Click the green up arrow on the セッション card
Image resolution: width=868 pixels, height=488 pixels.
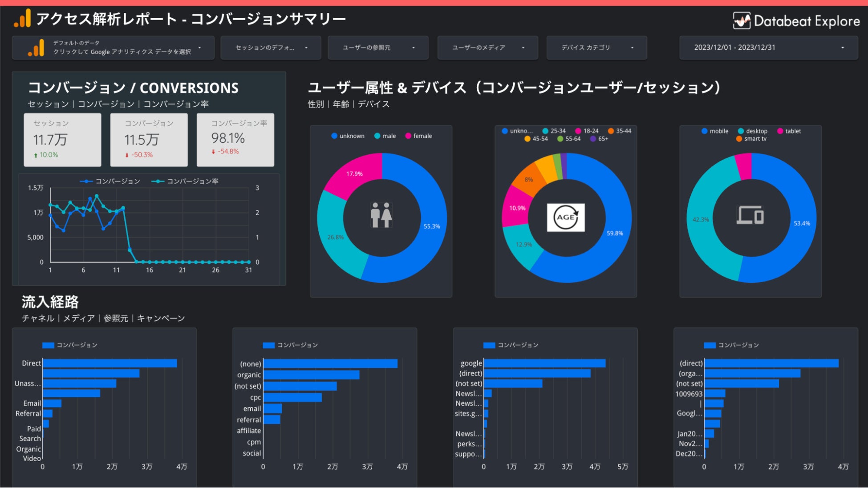coord(36,155)
